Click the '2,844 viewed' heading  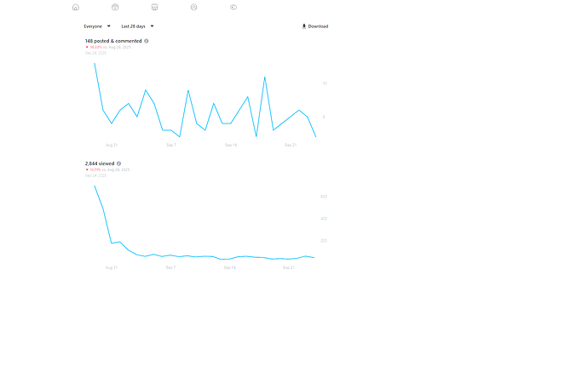pos(99,163)
